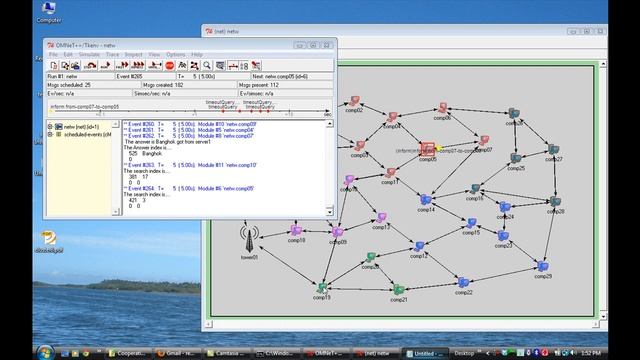
Task: Toggle the object tree view toolbar icon
Action: tap(244, 65)
